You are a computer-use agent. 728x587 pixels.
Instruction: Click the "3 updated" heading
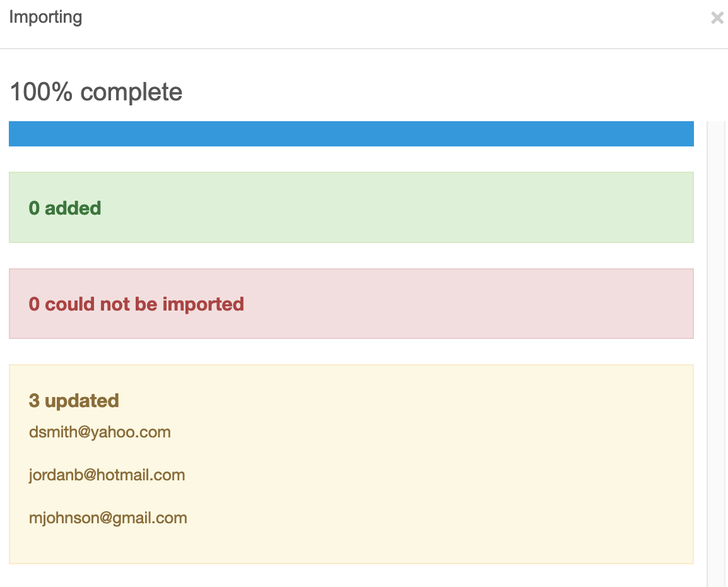coord(74,401)
